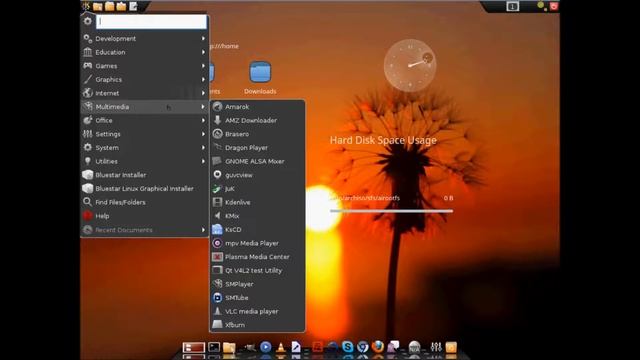
Task: Expand the System category
Action: [x=144, y=148]
